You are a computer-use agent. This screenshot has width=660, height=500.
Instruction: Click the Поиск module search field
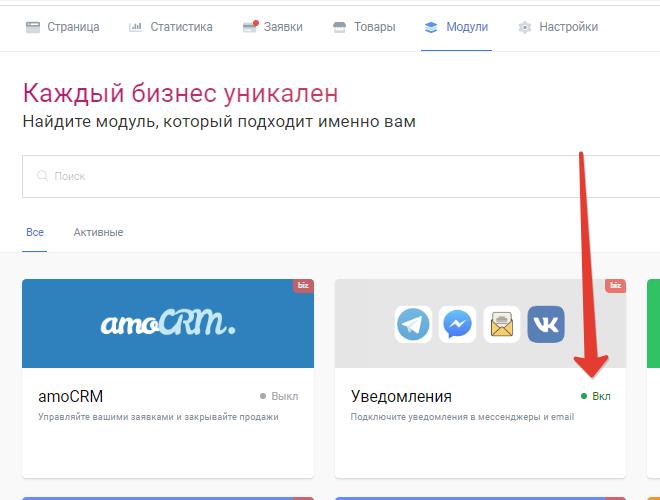click(x=341, y=176)
